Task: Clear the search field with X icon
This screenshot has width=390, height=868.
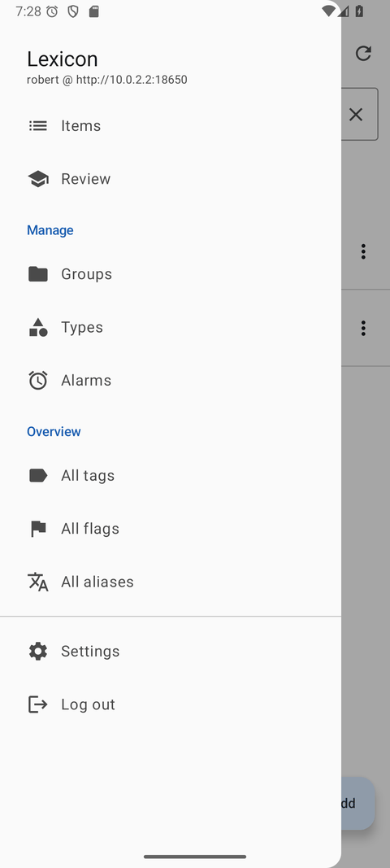Action: 356,115
